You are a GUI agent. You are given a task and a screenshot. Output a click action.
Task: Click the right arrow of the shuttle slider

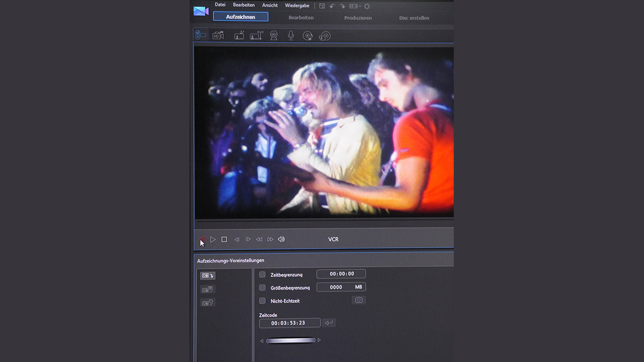coord(319,340)
